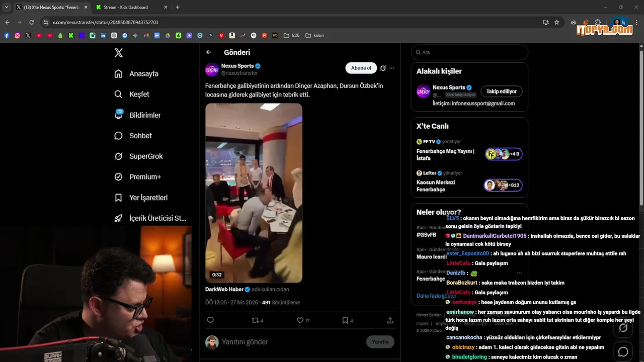Click the #GSvFB trending topic
Image resolution: width=644 pixels, height=362 pixels.
[x=426, y=235]
